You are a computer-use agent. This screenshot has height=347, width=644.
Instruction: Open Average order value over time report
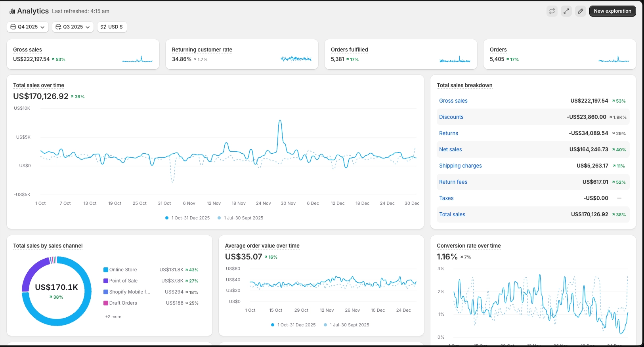coord(262,246)
